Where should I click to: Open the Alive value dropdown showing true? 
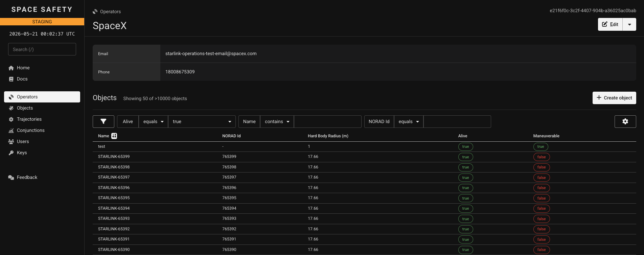click(x=202, y=121)
